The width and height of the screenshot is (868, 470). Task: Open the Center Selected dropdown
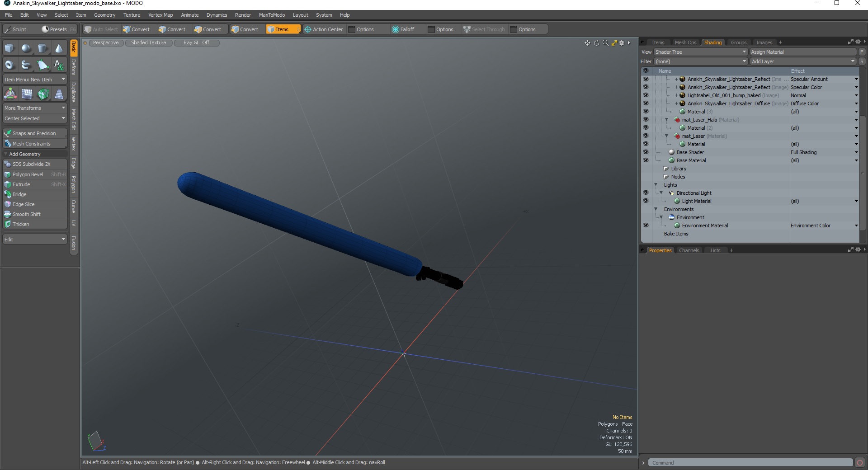[35, 118]
